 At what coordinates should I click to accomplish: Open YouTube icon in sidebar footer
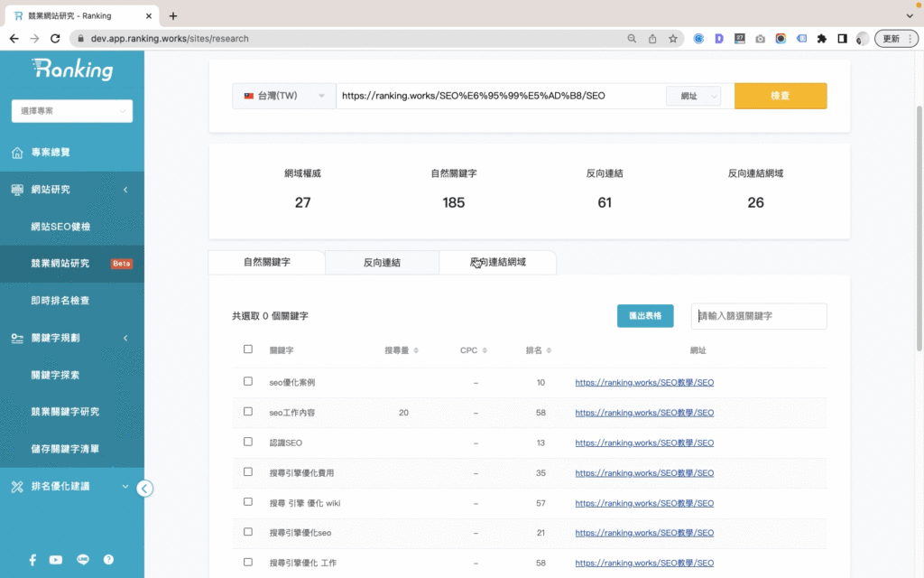pyautogui.click(x=56, y=560)
